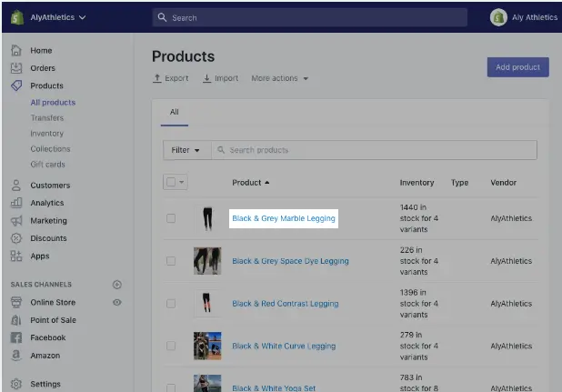Image resolution: width=562 pixels, height=392 pixels.
Task: Open the Orders sidebar icon
Action: click(16, 68)
